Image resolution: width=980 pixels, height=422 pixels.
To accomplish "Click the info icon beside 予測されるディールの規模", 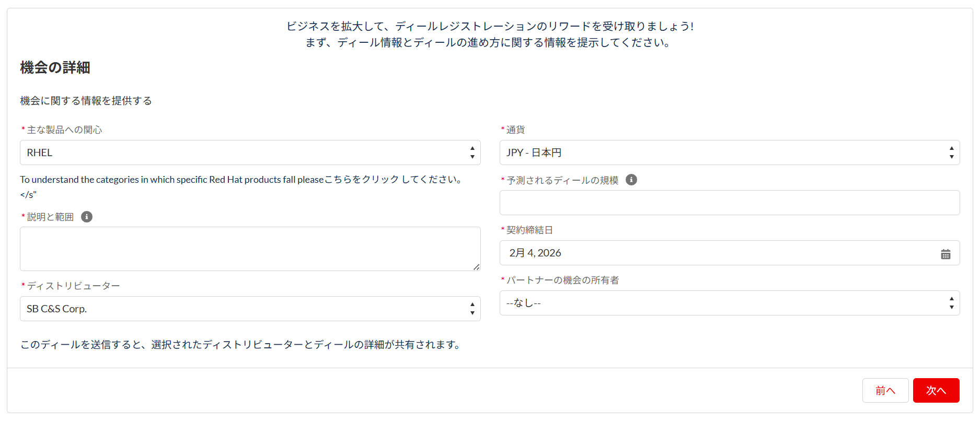I will 631,180.
